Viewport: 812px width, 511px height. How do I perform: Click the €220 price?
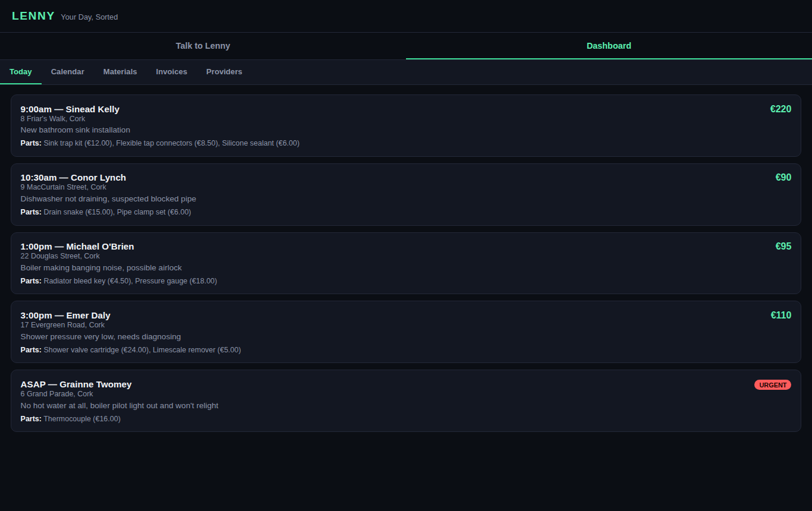780,109
